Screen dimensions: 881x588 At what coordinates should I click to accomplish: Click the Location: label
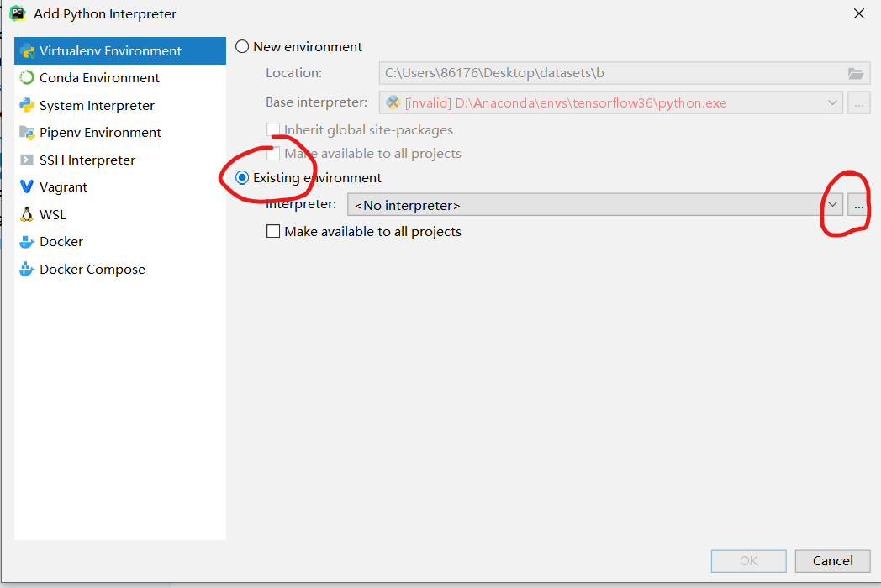click(294, 73)
